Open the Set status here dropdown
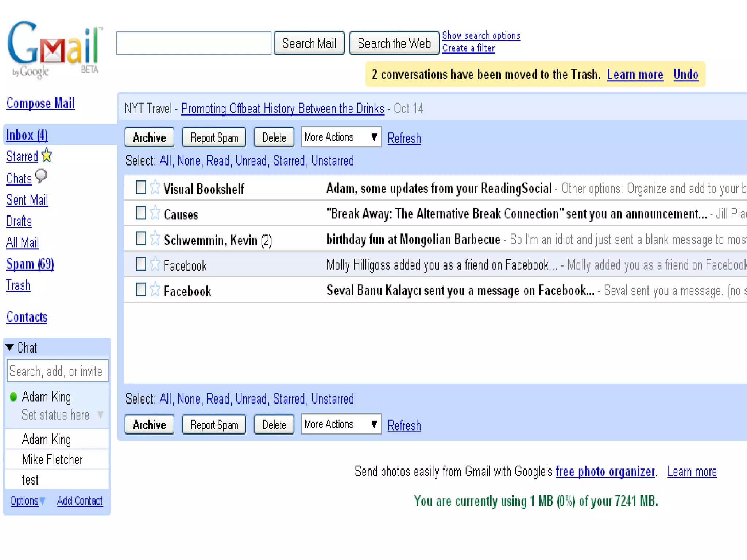This screenshot has width=747, height=560. (x=101, y=415)
